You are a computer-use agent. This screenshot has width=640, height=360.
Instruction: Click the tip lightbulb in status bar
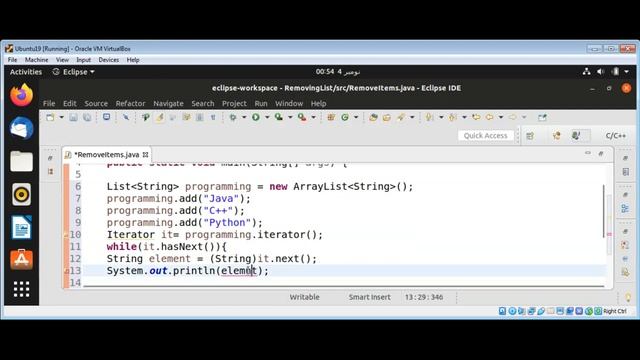point(628,298)
